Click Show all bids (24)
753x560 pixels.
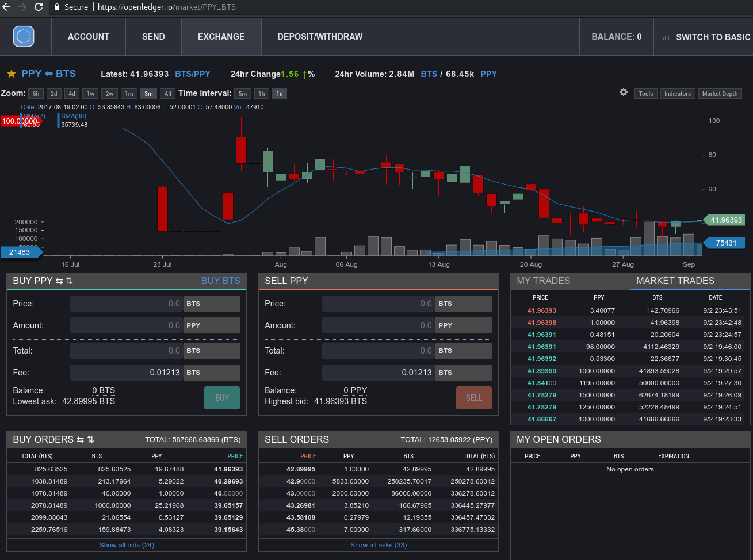pos(127,545)
